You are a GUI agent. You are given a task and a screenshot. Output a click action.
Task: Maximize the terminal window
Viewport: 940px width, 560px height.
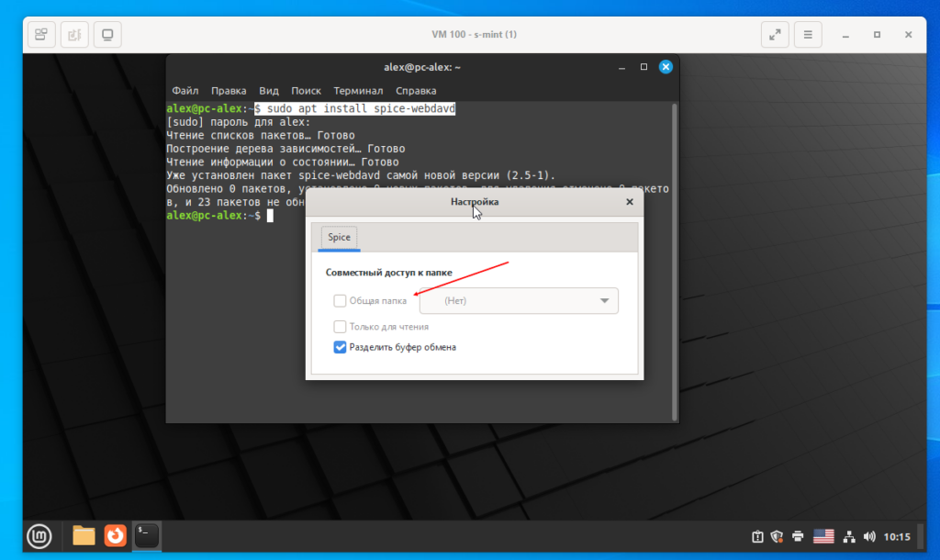point(643,66)
